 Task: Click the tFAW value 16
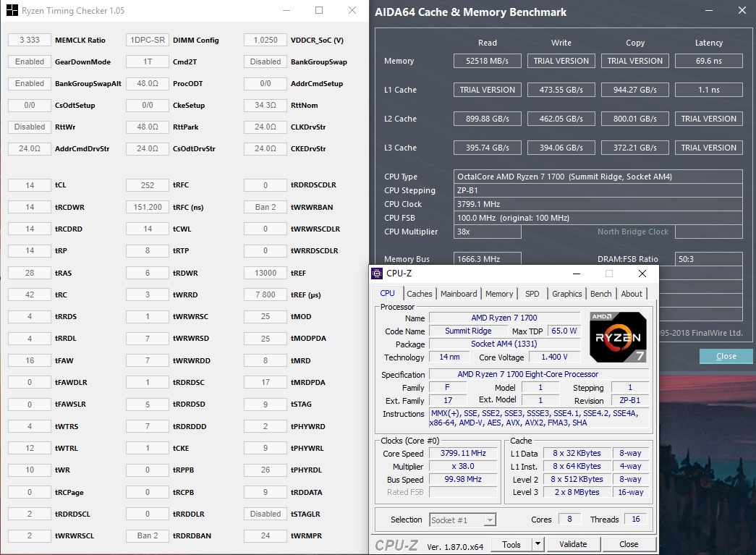pos(30,360)
